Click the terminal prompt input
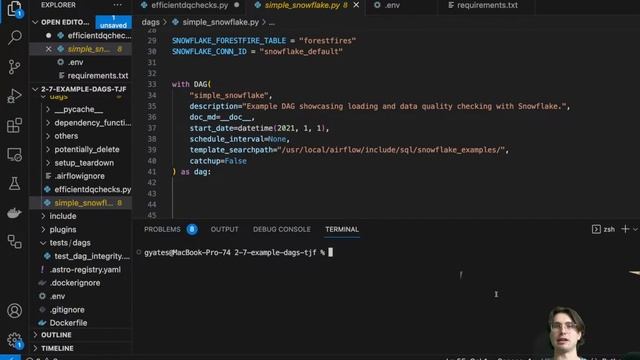The height and width of the screenshot is (360, 640). (331, 253)
